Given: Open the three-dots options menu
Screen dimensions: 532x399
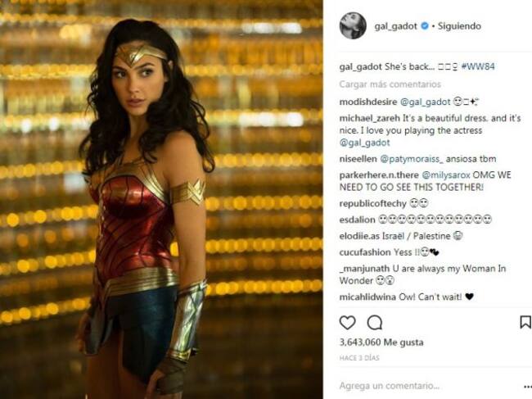Looking at the screenshot, I should 528,387.
